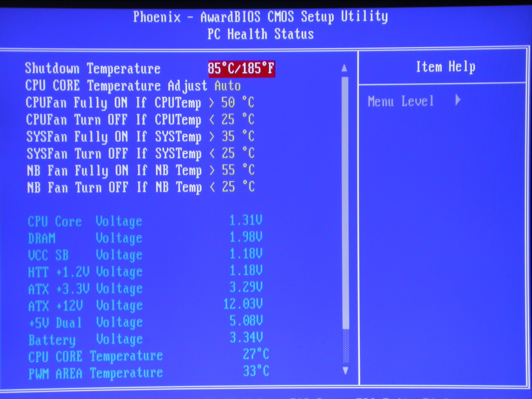
Task: Click the VCC SB Voltage reading 1.18V
Action: (x=246, y=254)
